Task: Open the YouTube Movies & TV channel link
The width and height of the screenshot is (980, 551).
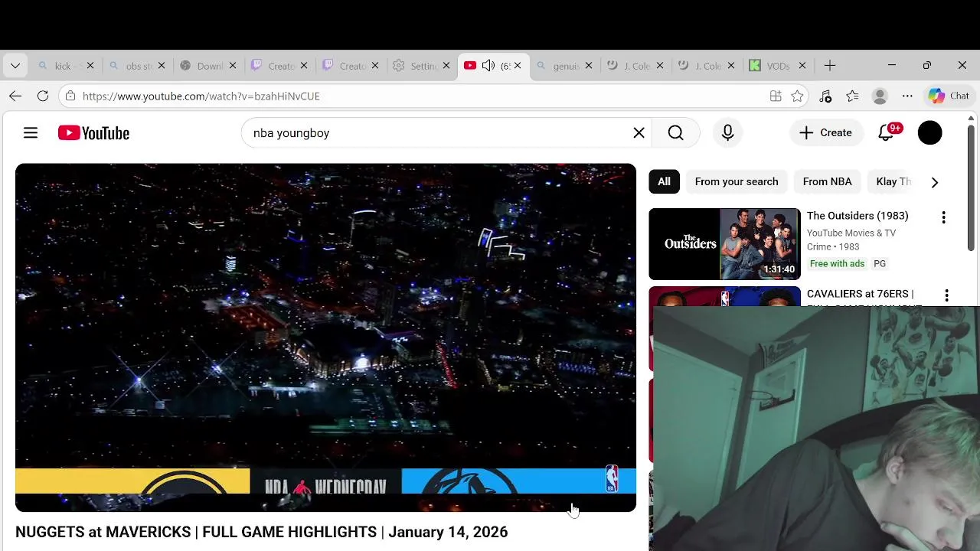Action: [x=851, y=233]
